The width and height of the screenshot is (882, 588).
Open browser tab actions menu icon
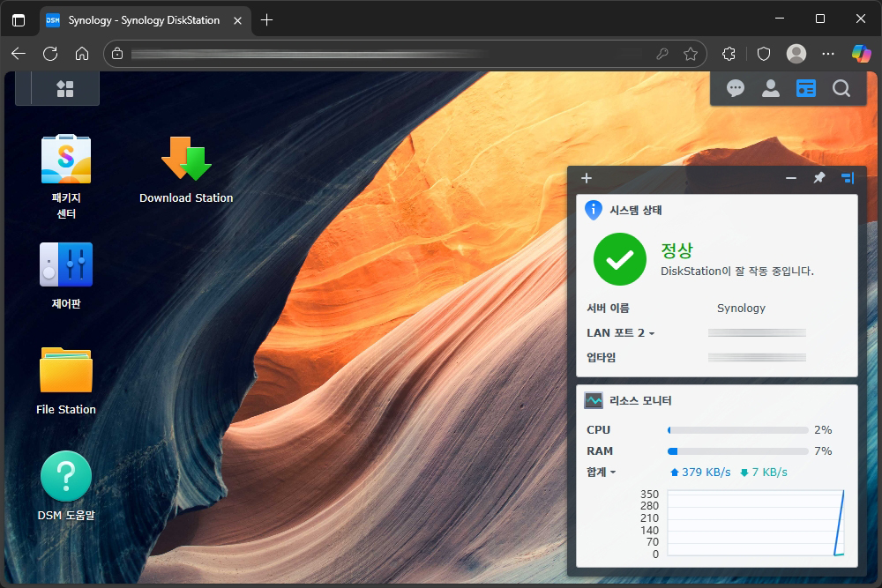[19, 20]
